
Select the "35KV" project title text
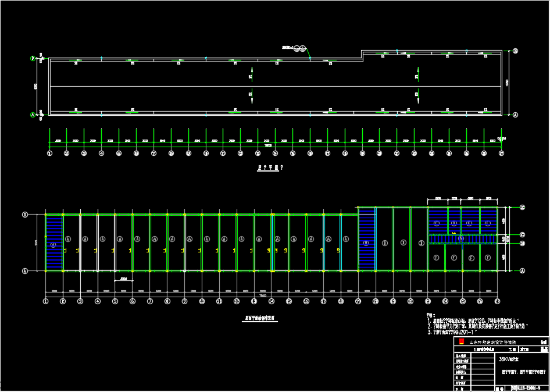[x=509, y=359]
